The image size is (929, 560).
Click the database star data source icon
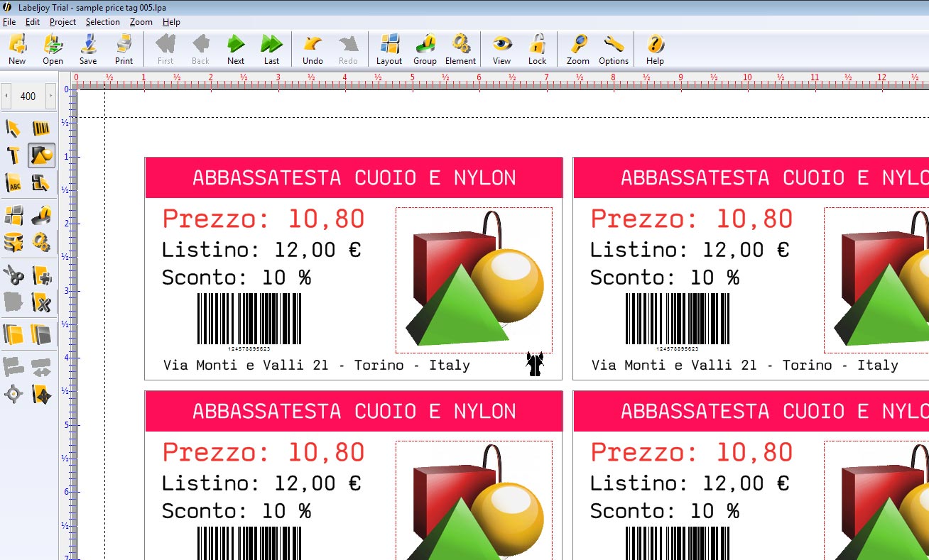point(13,242)
